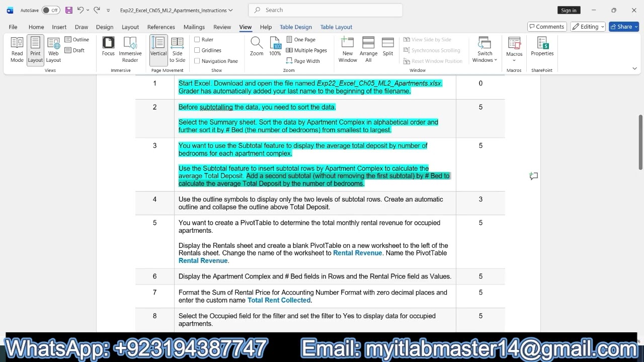Switch to the Home tab
644x362 pixels.
tap(36, 27)
